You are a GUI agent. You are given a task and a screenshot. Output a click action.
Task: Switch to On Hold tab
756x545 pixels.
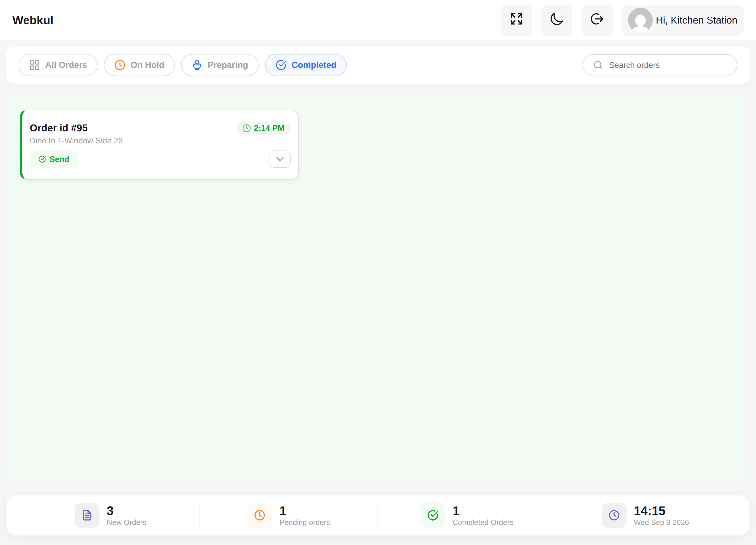click(139, 65)
